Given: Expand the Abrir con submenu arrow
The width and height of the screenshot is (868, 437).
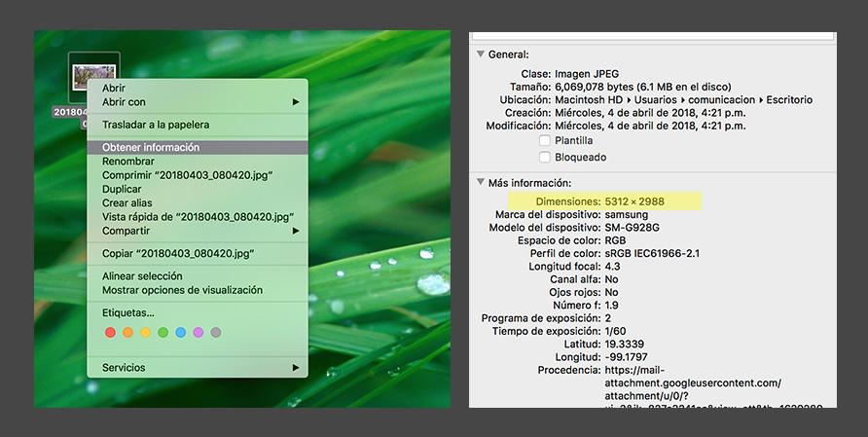Looking at the screenshot, I should (296, 102).
